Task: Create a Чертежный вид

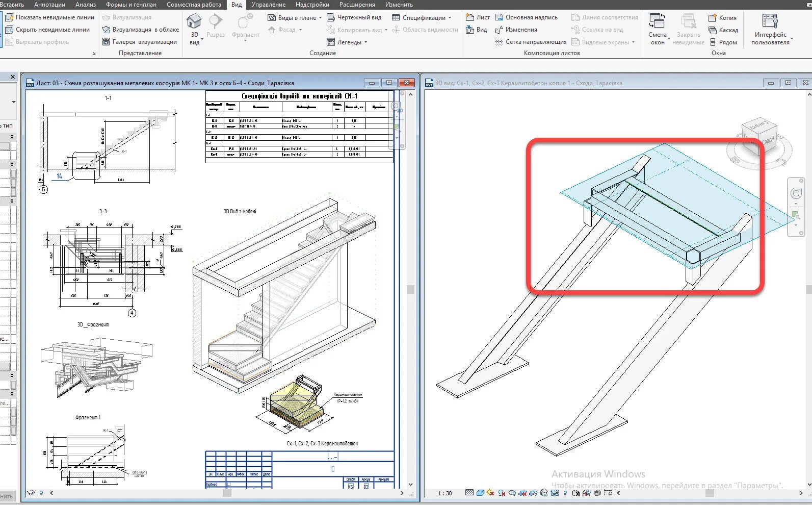Action: pyautogui.click(x=354, y=17)
